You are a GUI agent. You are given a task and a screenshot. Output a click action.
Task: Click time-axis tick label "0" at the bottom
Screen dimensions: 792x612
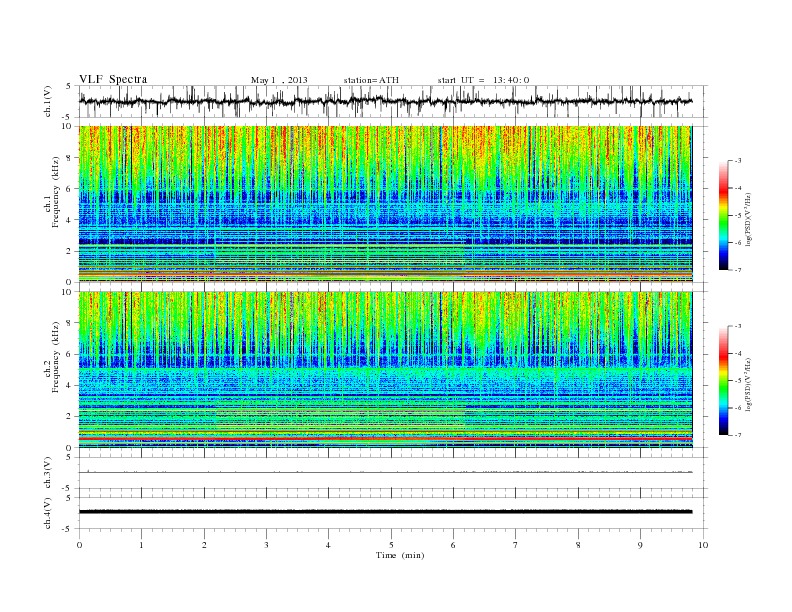(79, 545)
